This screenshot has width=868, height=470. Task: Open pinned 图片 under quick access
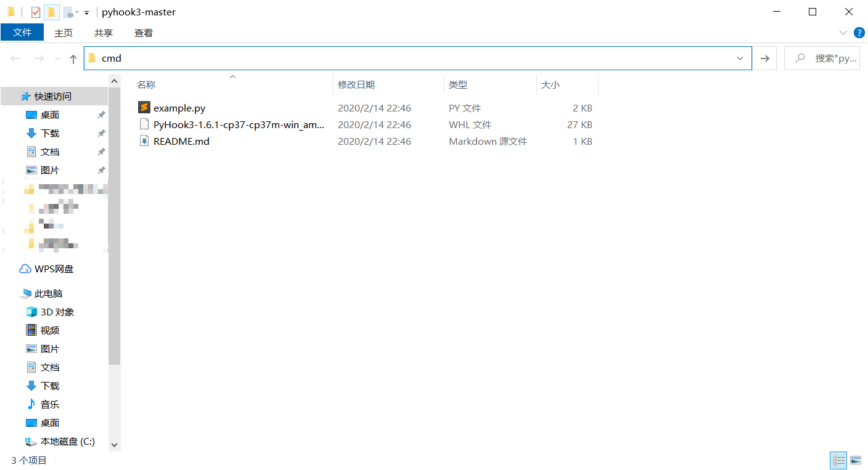50,171
